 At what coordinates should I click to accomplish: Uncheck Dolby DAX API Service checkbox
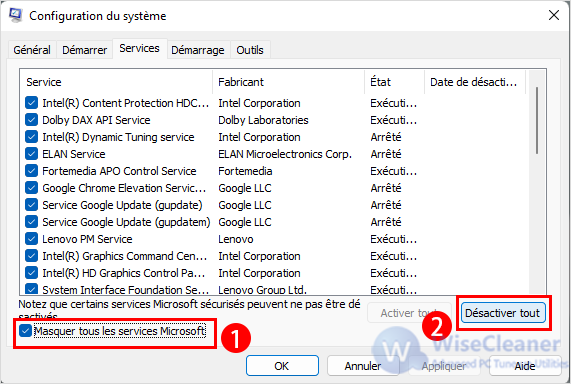(31, 120)
